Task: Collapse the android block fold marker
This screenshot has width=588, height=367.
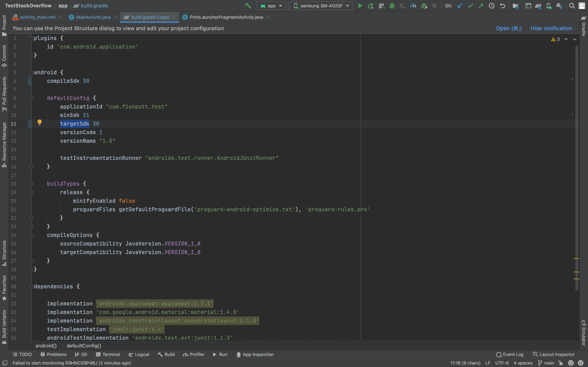Action: [31, 73]
